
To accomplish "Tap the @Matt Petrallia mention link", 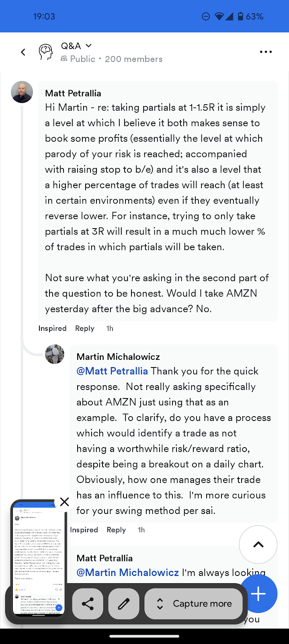I will pos(112,371).
